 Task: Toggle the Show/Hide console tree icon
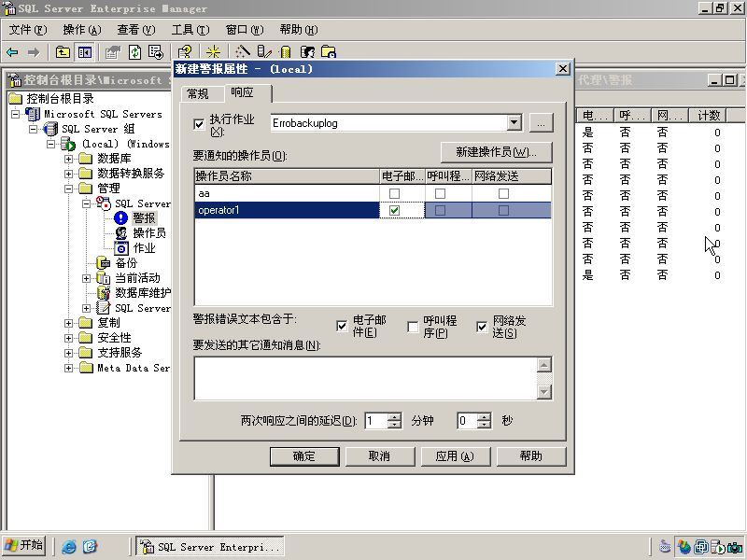85,52
